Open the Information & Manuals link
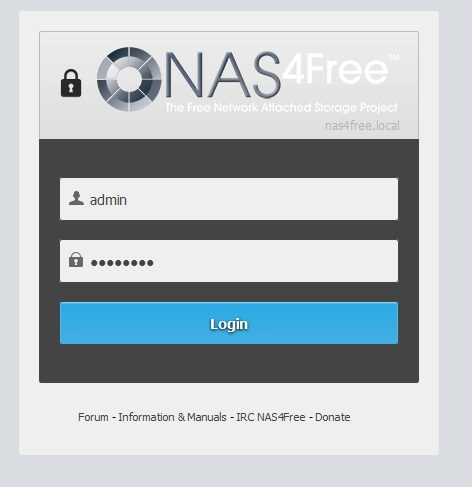Screen dimensions: 472x487 coord(172,417)
